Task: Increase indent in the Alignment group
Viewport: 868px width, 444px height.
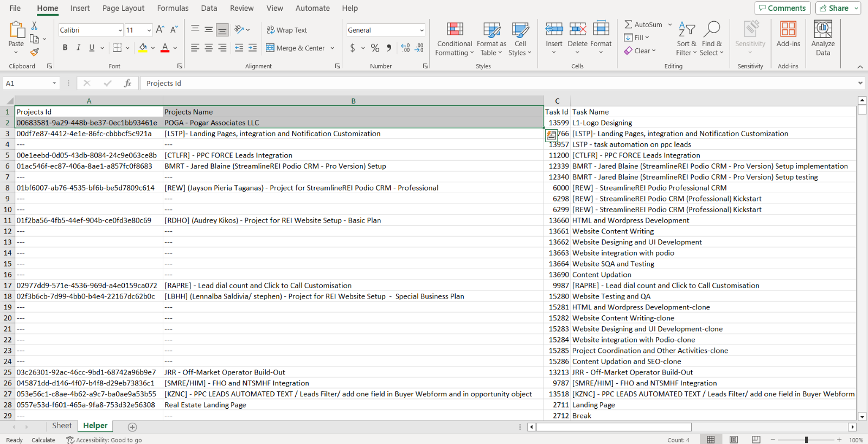Action: 252,48
